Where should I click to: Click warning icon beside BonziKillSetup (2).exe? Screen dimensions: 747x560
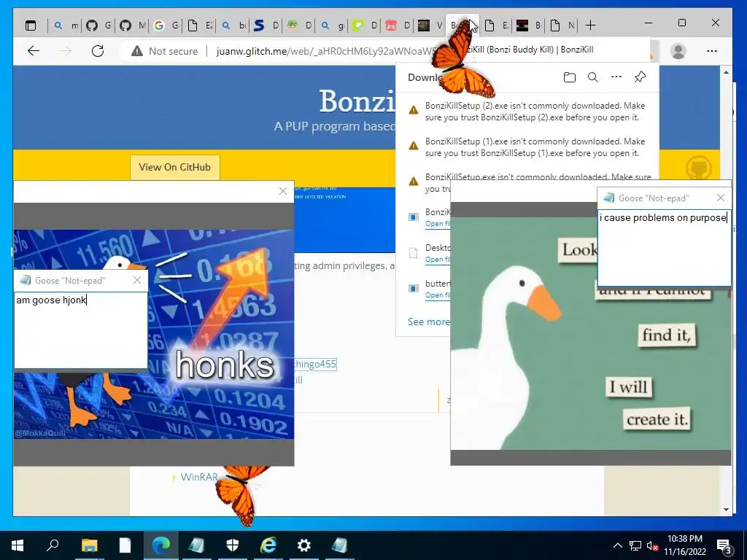[x=414, y=110]
